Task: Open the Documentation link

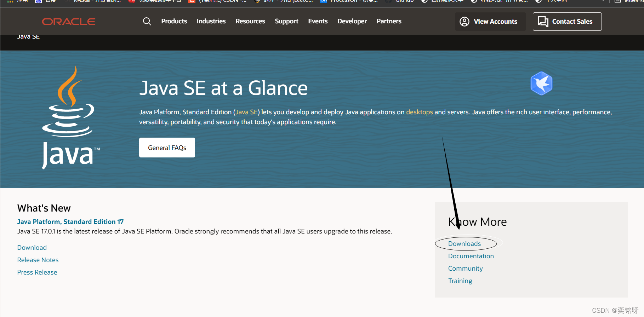Action: (471, 256)
